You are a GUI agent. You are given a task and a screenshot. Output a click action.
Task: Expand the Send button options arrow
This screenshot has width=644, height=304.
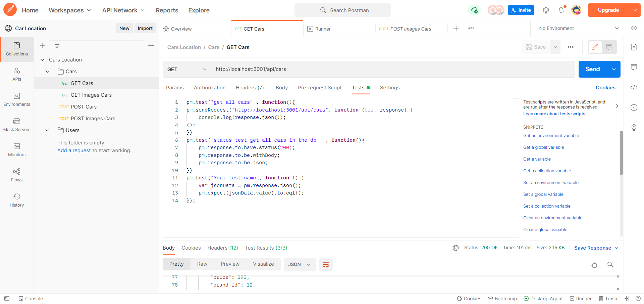click(x=614, y=69)
